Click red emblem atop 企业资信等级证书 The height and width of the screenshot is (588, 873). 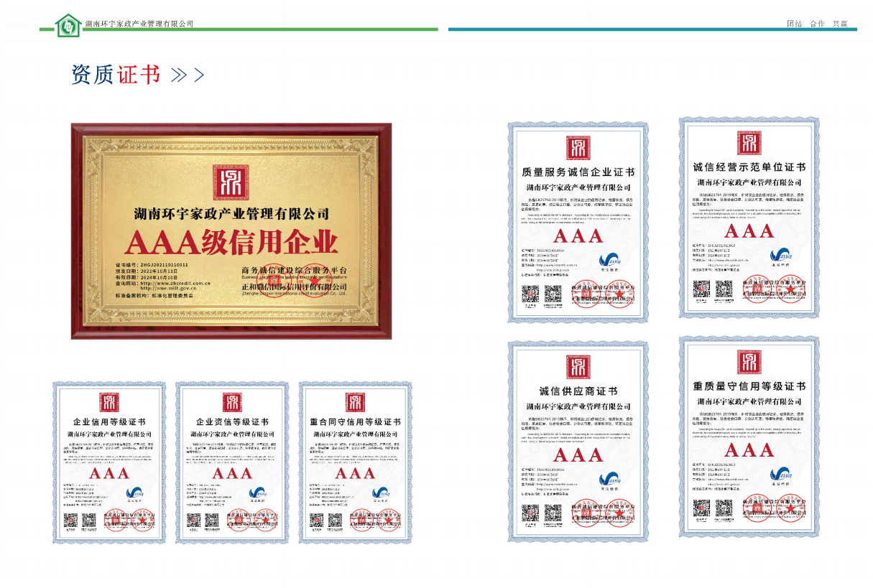coord(232,403)
